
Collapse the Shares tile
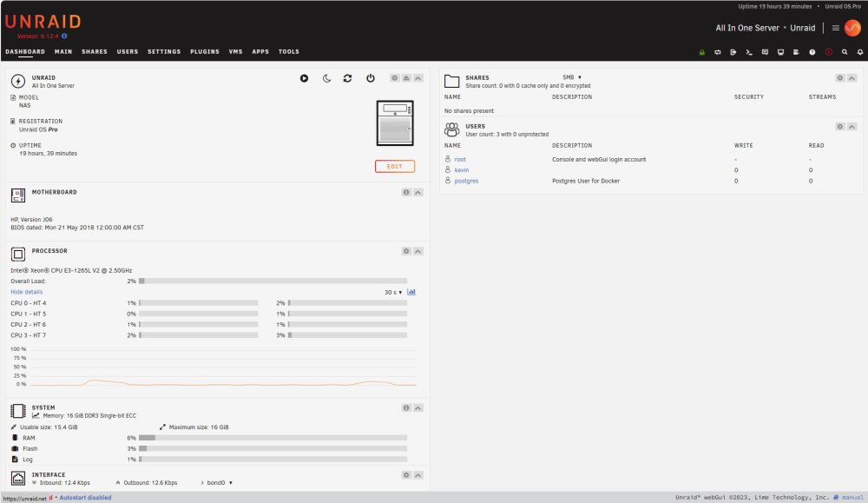pos(852,78)
